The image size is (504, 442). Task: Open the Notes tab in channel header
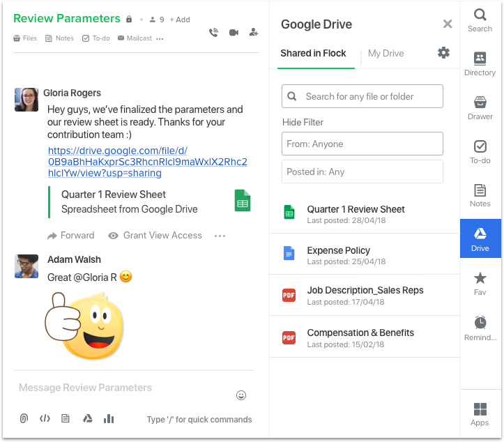(59, 38)
